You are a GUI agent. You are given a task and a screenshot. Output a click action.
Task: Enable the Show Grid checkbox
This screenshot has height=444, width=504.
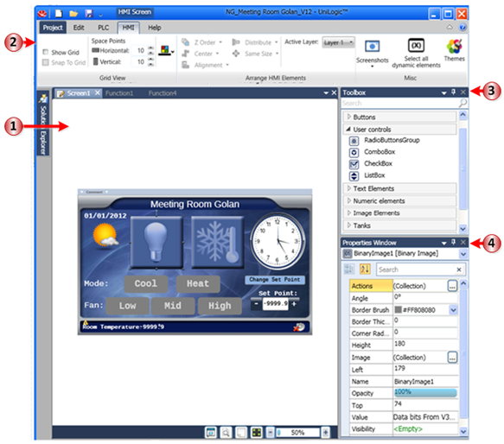(45, 52)
